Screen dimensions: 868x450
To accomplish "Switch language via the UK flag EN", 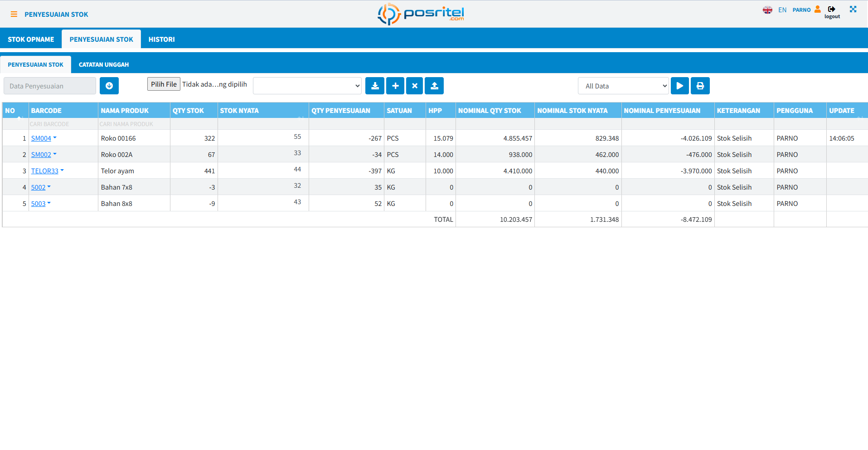I will (x=775, y=10).
